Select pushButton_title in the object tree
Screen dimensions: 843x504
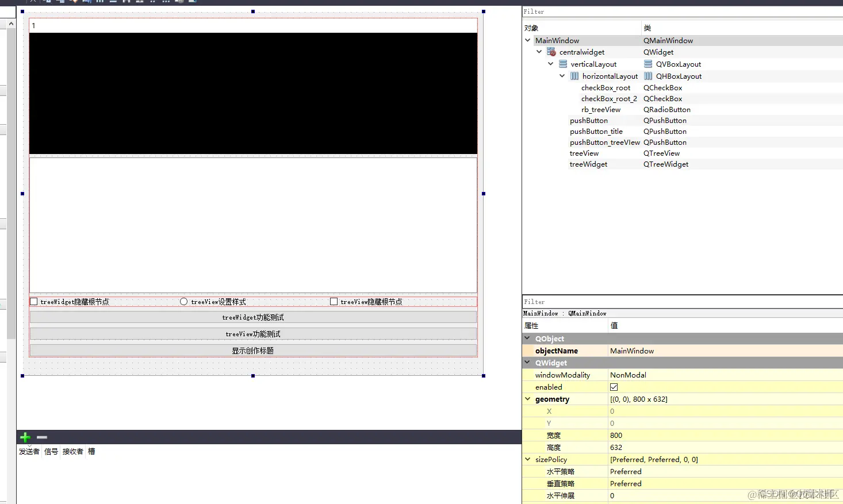[596, 131]
